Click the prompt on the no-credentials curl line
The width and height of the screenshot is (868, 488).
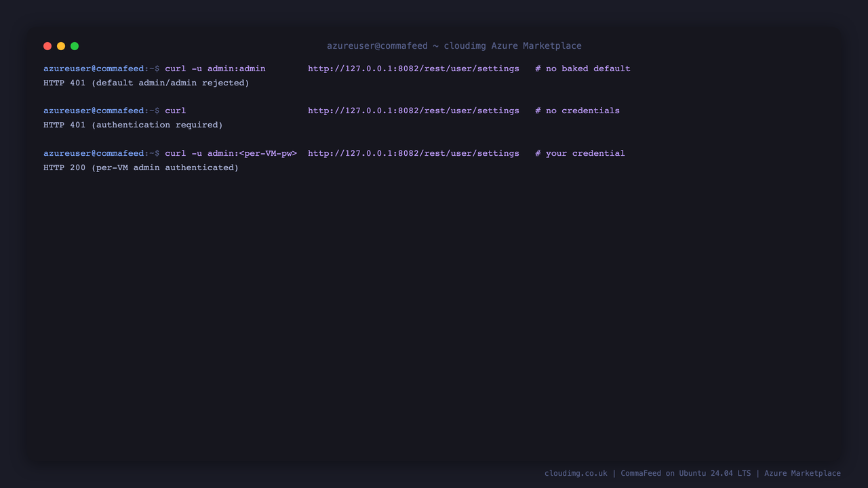click(102, 110)
